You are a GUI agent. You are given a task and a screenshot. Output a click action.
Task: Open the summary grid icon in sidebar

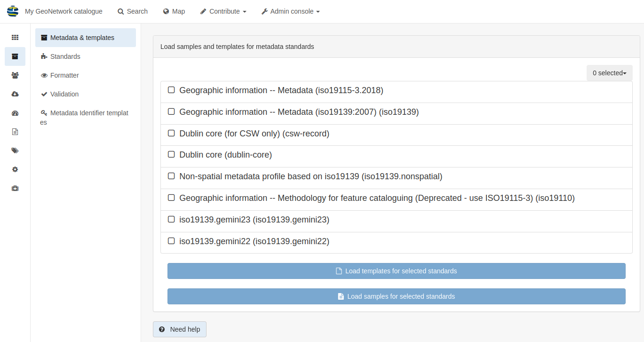pos(15,38)
